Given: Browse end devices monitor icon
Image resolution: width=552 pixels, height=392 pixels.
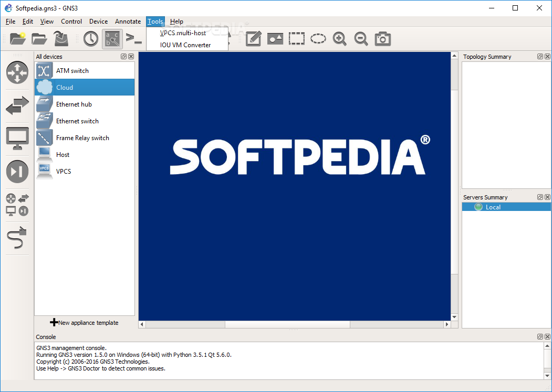Looking at the screenshot, I should [x=17, y=139].
